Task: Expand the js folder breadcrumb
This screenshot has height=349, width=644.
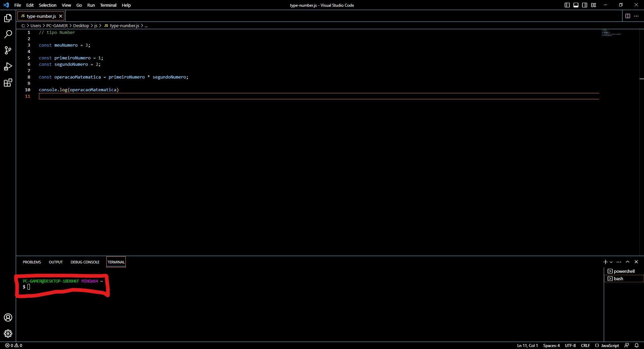Action: [x=96, y=26]
